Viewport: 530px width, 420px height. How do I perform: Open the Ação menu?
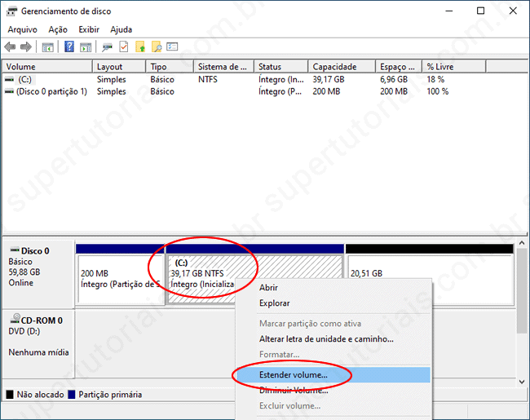[x=58, y=29]
